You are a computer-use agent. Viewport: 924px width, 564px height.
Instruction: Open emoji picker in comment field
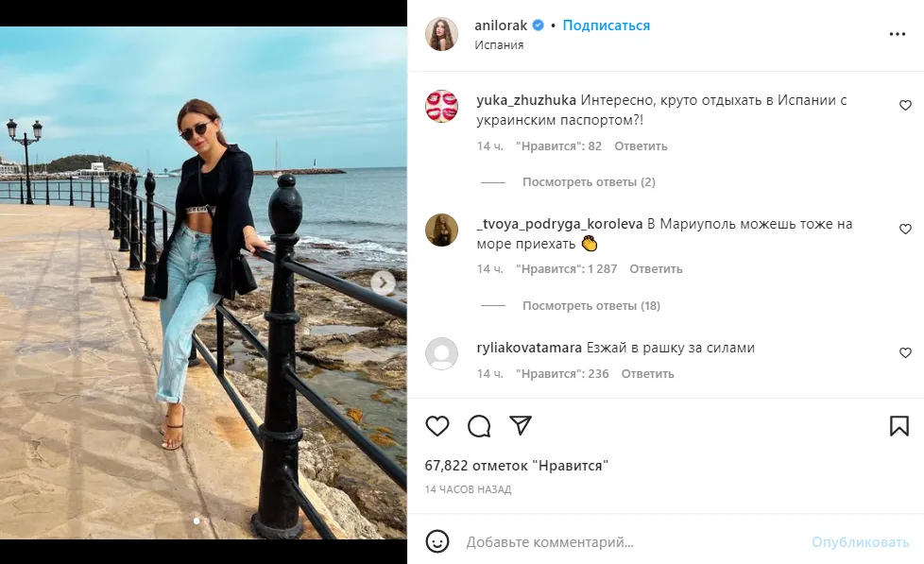[436, 542]
